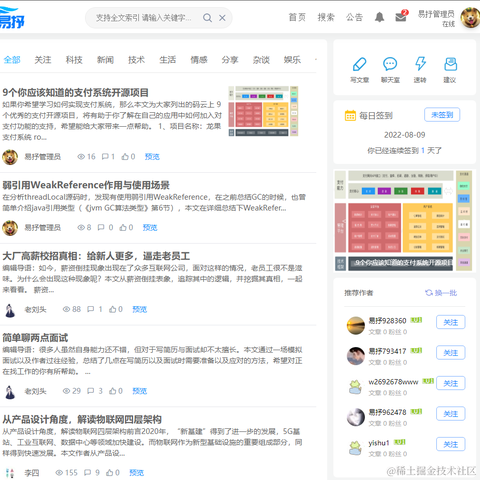Viewport: 480px width, 480px height.
Task: Click 预览 on the WeakReference article
Action: pyautogui.click(x=150, y=227)
